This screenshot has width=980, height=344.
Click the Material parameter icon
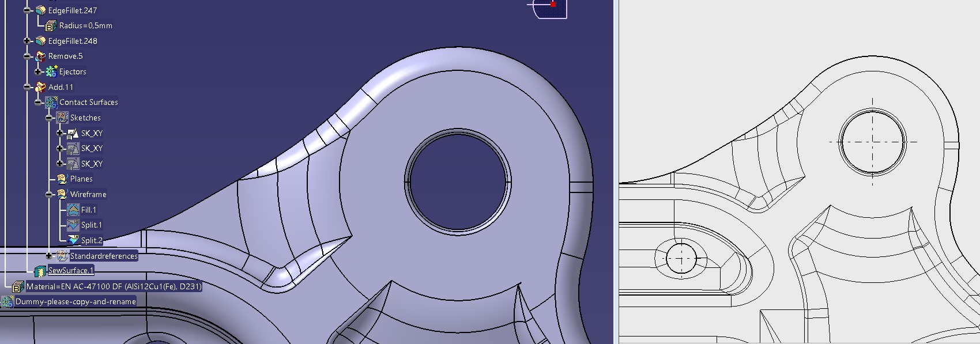(18, 286)
